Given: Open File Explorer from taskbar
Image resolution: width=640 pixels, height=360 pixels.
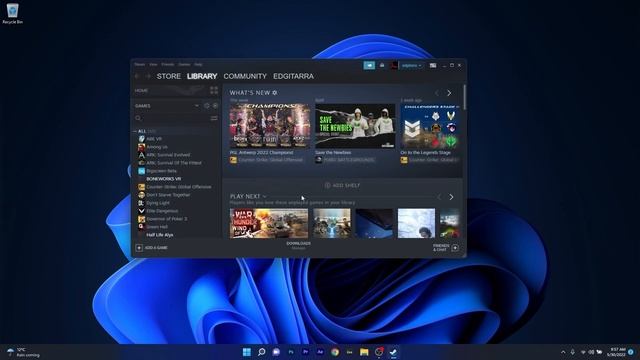Looking at the screenshot, I should 364,352.
